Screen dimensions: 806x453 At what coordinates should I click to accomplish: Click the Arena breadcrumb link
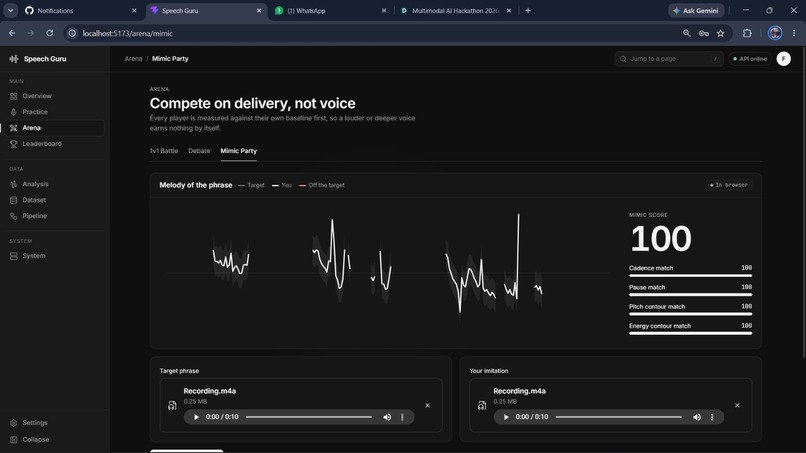click(x=133, y=59)
